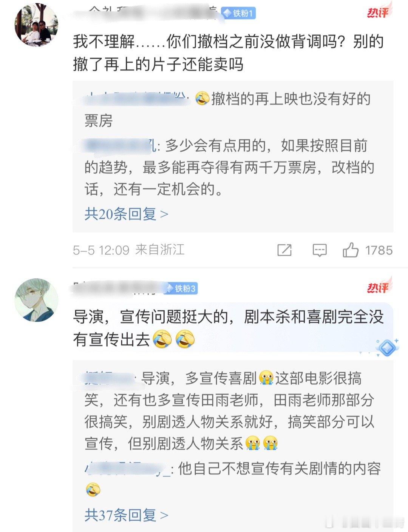
Task: Tap the comment text 我不理解……你们撤档之前
Action: 228,53
